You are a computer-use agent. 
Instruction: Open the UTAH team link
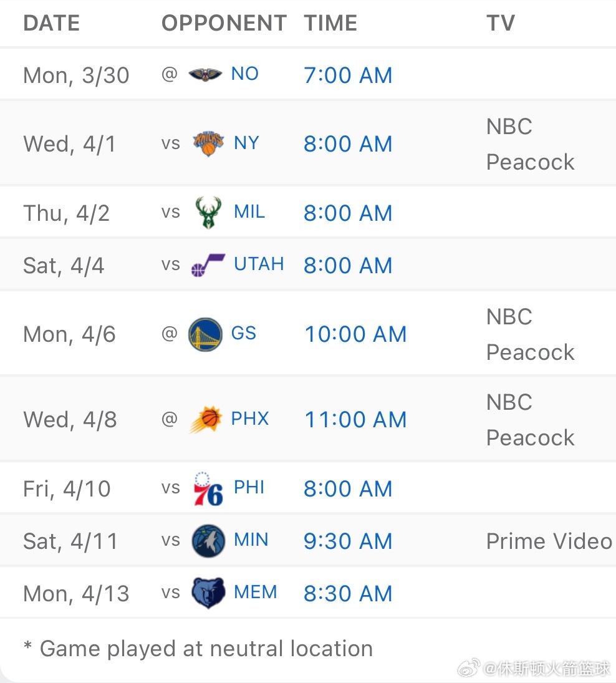pyautogui.click(x=259, y=264)
